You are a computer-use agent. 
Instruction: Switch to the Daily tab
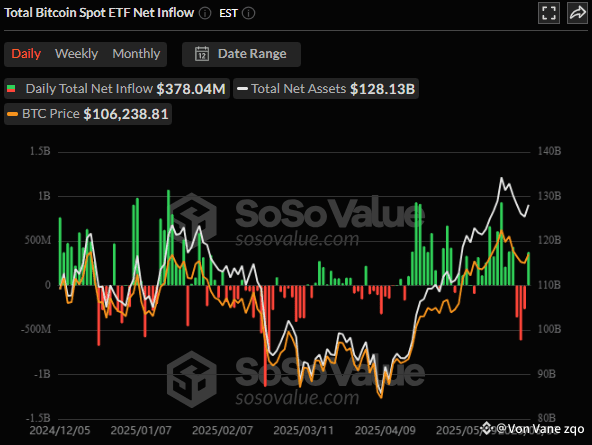tap(26, 54)
